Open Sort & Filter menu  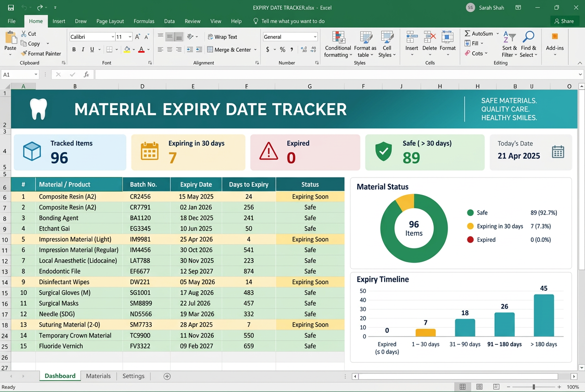click(x=510, y=44)
